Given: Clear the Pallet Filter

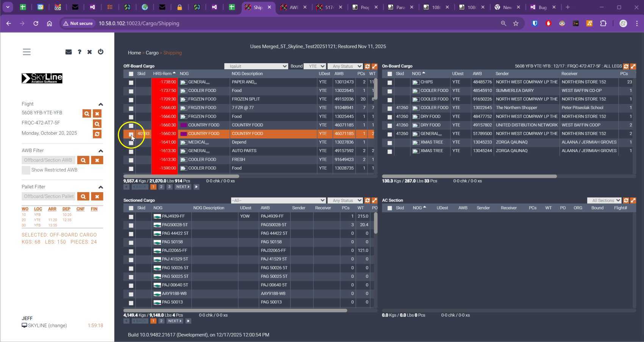Looking at the screenshot, I should coord(97,196).
